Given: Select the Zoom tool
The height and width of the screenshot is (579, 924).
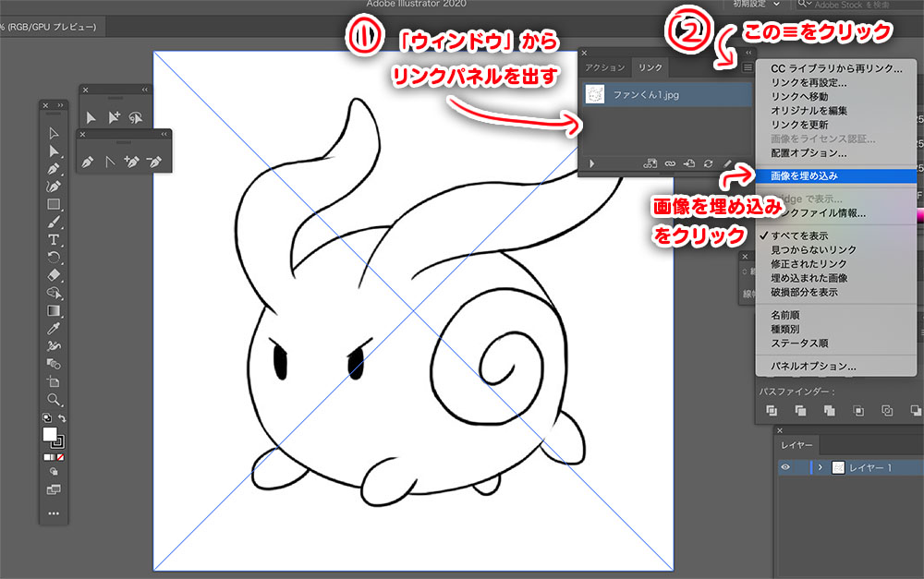Looking at the screenshot, I should (54, 400).
